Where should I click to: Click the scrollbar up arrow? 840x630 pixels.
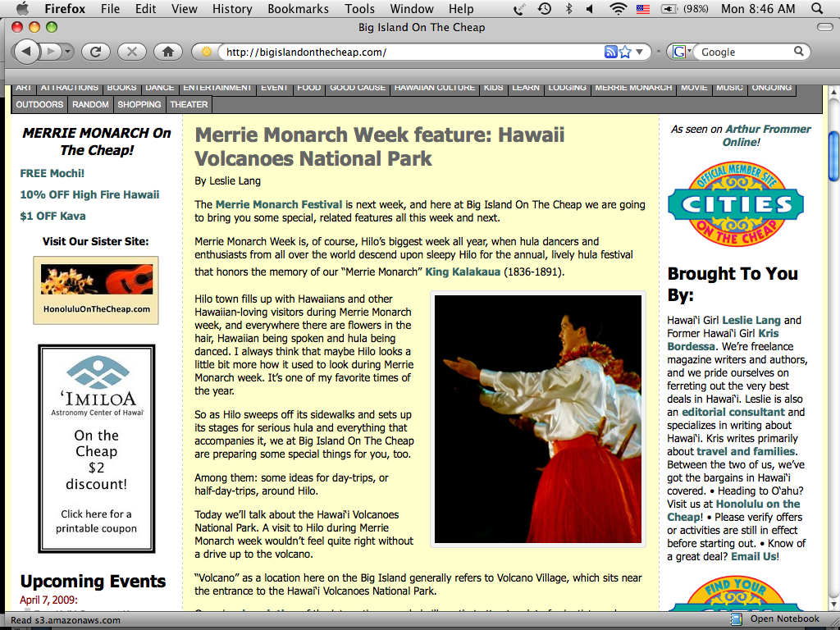[833, 92]
